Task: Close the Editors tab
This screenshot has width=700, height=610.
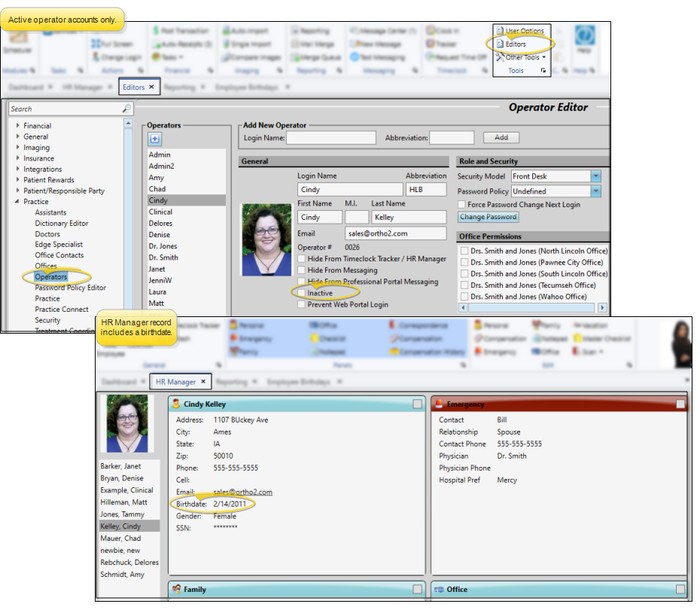Action: click(x=151, y=87)
